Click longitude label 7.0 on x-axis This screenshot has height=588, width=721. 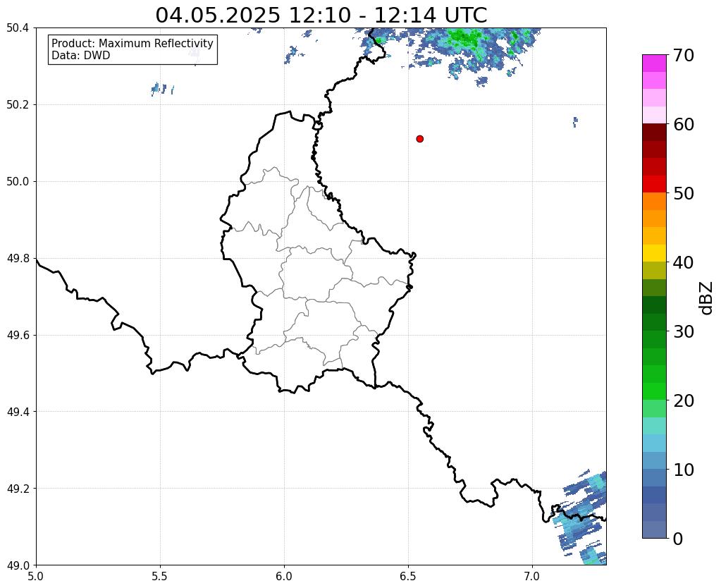coord(532,576)
